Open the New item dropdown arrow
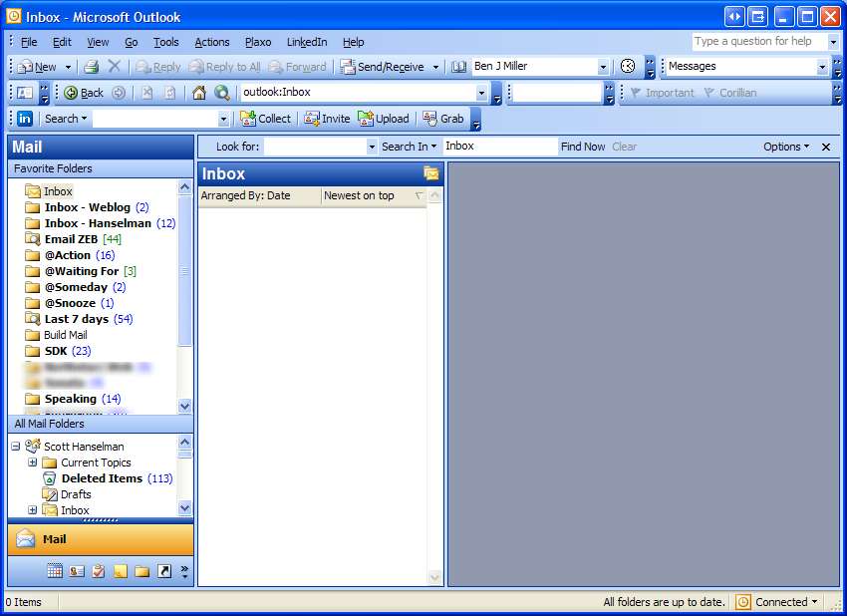Screen dimensions: 847x616 tap(68, 67)
